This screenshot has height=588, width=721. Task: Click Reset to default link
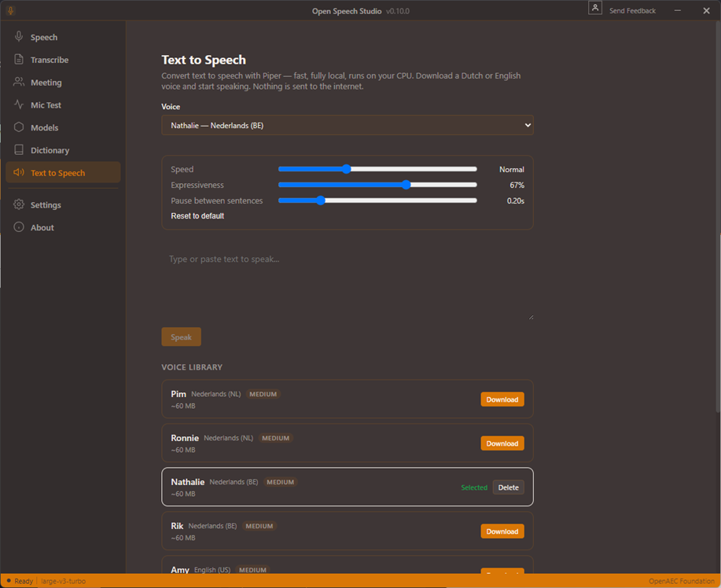(197, 215)
